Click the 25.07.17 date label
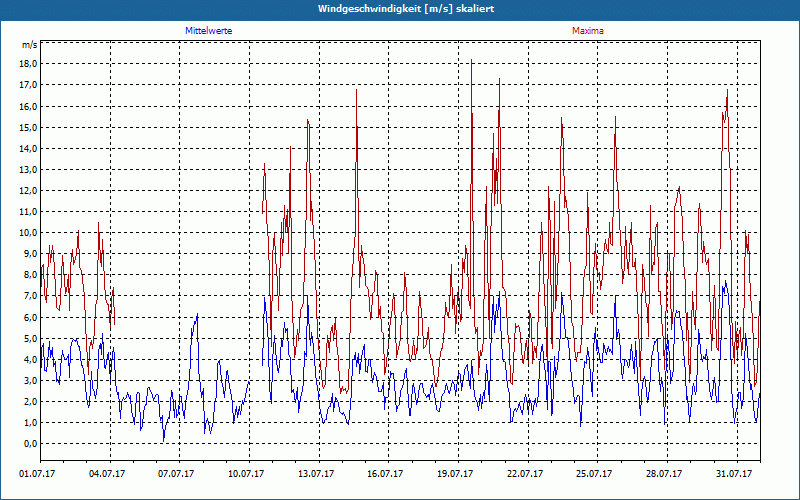The image size is (800, 500). pyautogui.click(x=594, y=474)
